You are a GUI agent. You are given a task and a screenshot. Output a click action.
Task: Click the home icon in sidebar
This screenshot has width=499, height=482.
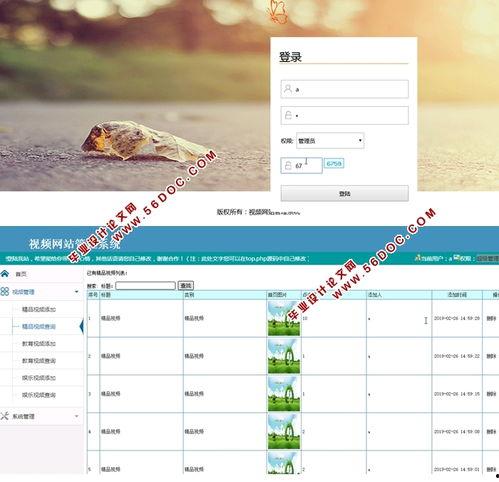tap(5, 274)
